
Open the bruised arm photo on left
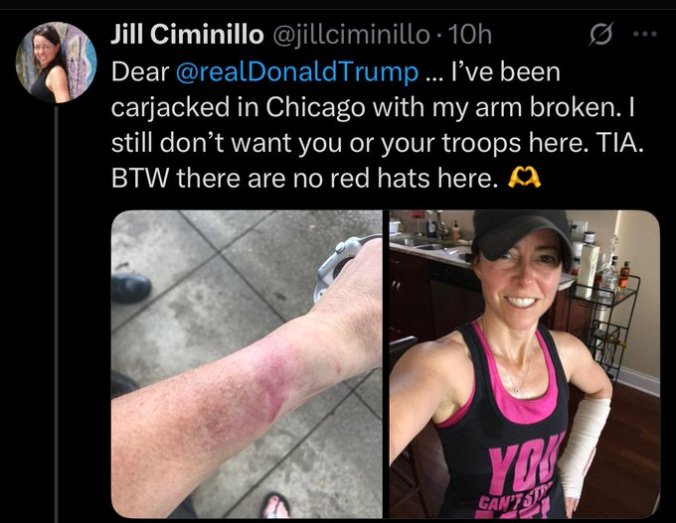247,364
